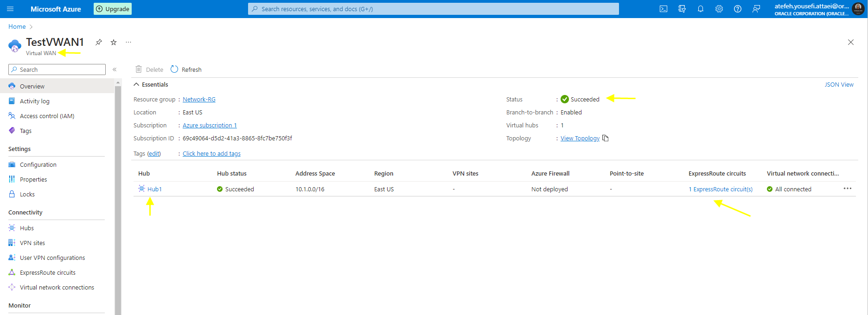The height and width of the screenshot is (315, 868).
Task: Close the TestVWAN1 blade
Action: [x=851, y=42]
